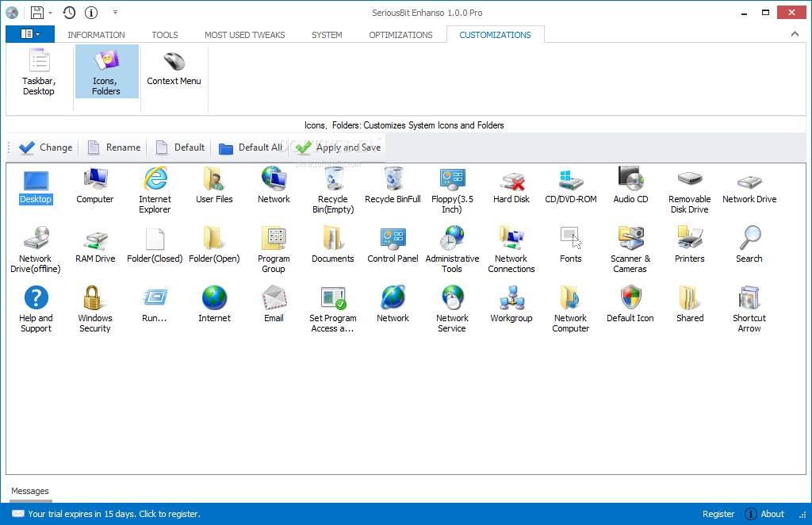Select the Recycle Bin(Empty) icon

click(x=333, y=190)
